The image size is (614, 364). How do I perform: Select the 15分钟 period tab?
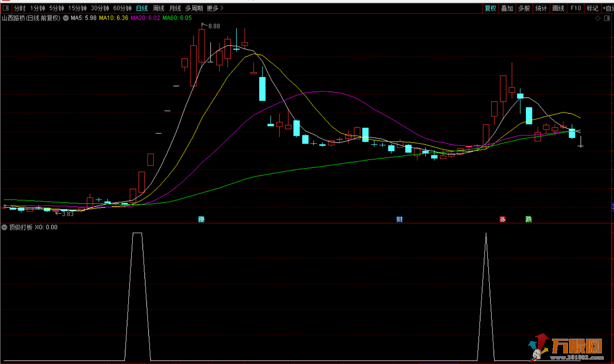77,8
